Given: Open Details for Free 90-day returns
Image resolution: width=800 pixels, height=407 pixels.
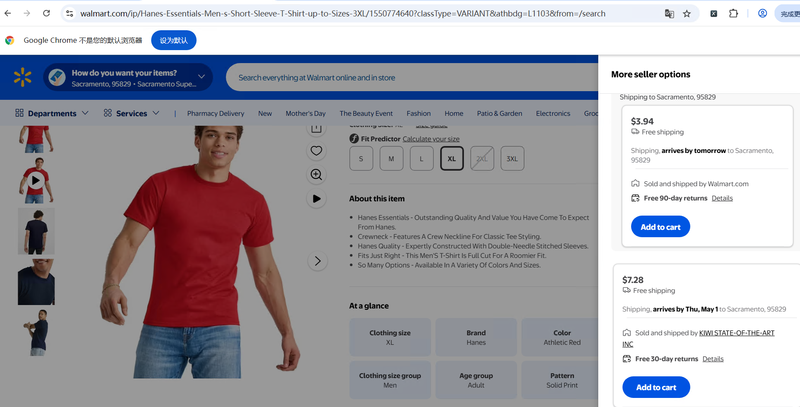Looking at the screenshot, I should click(x=722, y=198).
